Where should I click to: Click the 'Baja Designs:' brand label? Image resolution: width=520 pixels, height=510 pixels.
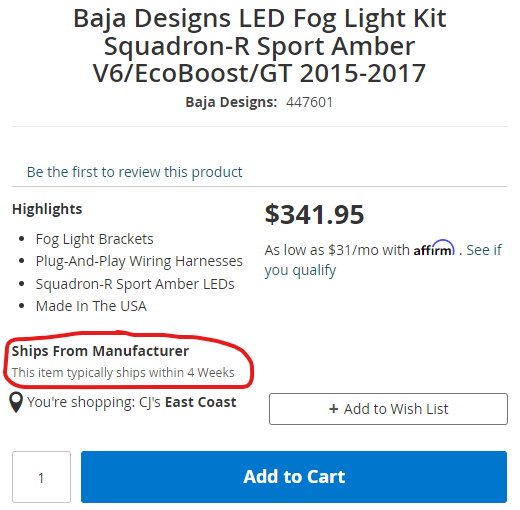click(x=231, y=102)
